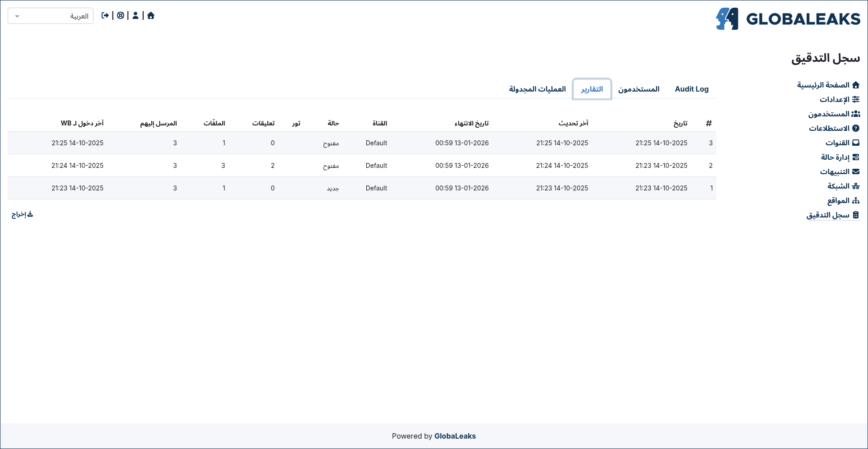Click the sitemap icon beside المواقع
Image resolution: width=868 pixels, height=449 pixels.
coord(856,200)
